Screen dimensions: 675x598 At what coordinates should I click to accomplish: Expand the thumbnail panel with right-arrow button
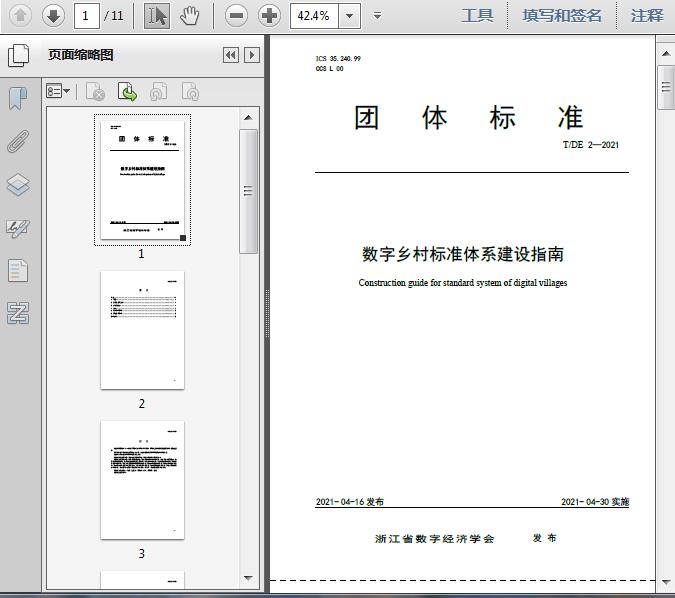(x=252, y=55)
